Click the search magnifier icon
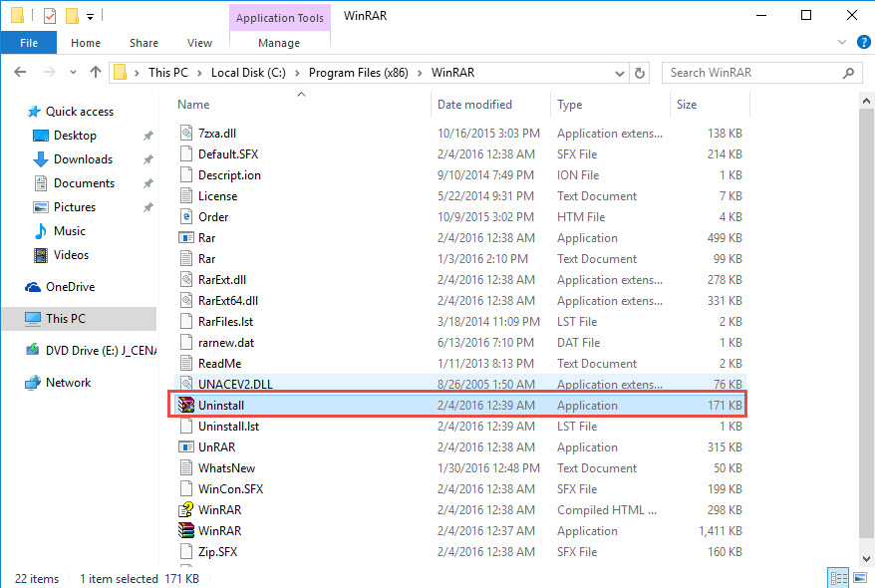875x588 pixels. (848, 73)
